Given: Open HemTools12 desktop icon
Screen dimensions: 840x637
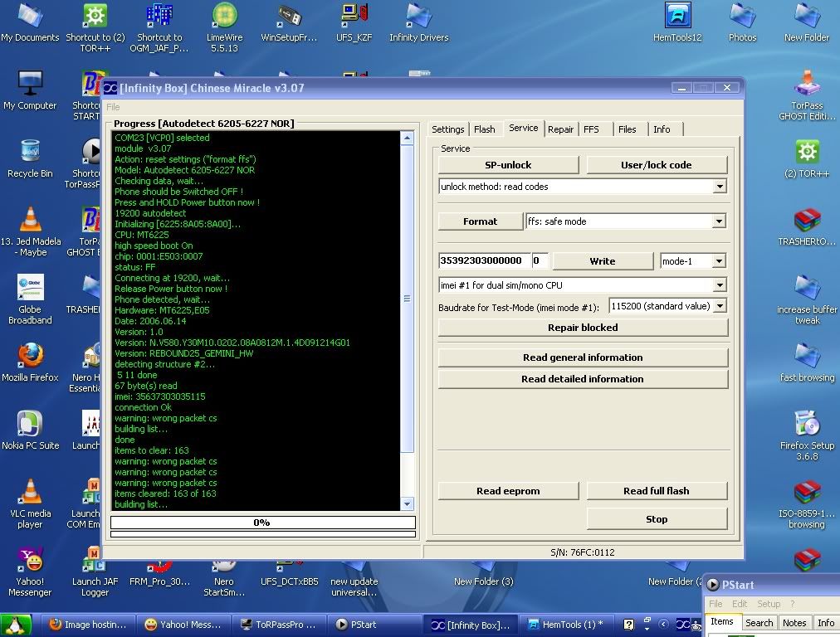Looking at the screenshot, I should coord(677,22).
